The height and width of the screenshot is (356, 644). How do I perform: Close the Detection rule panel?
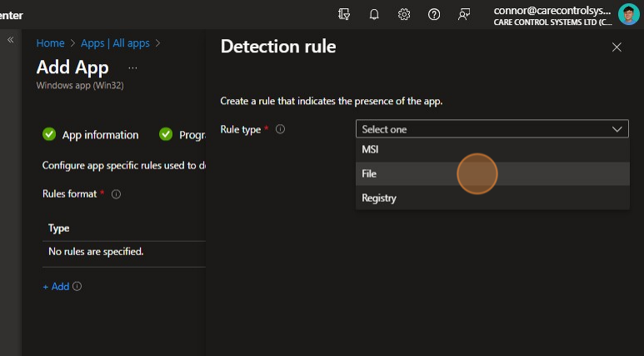[617, 48]
